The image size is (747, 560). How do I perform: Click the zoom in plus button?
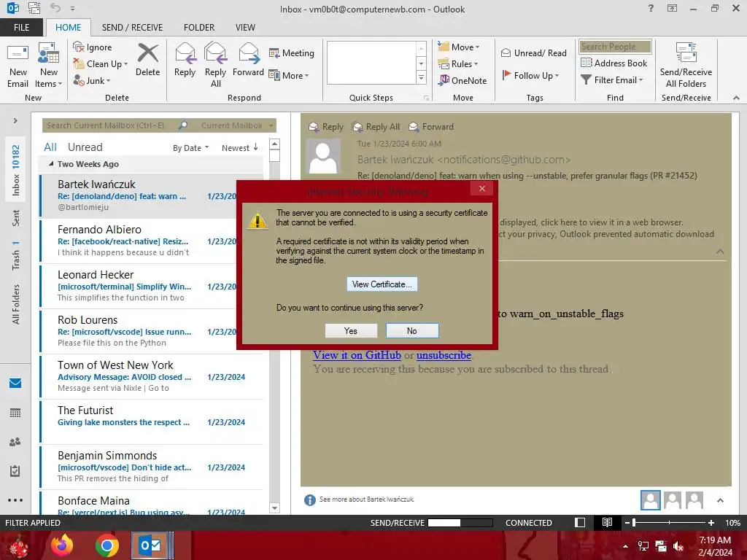[x=711, y=522]
